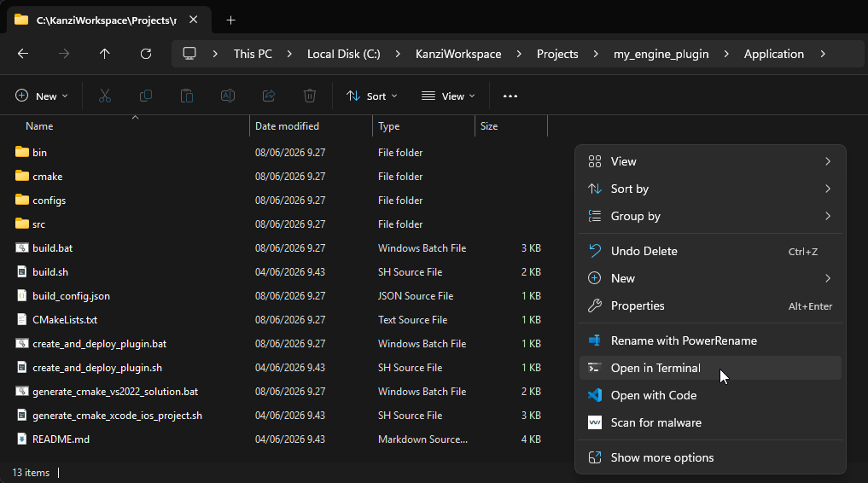868x483 pixels.
Task: Navigate to Projects breadcrumb
Action: tap(557, 54)
